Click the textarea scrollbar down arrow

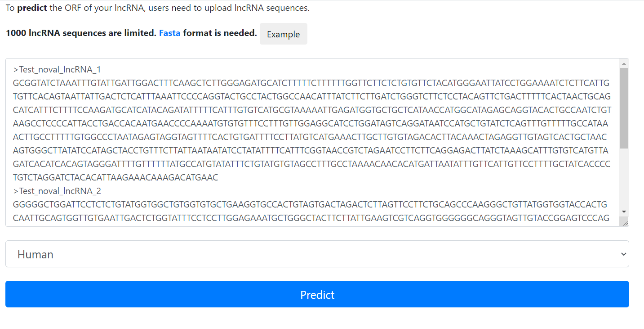tap(624, 212)
